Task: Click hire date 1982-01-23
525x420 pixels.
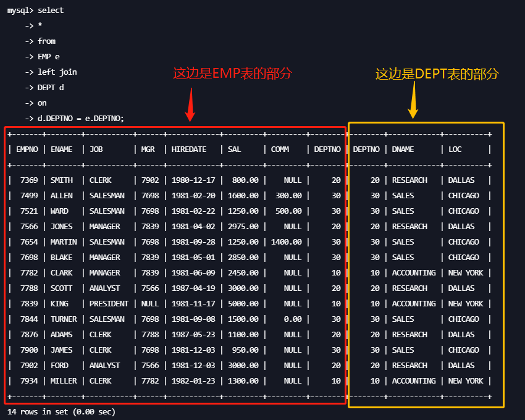Action: point(193,381)
